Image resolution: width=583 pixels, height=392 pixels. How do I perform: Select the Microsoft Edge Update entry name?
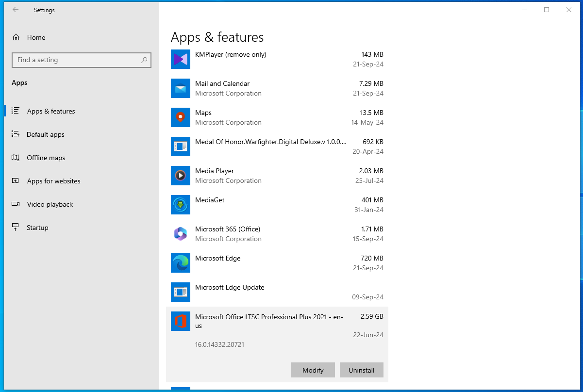click(x=230, y=287)
